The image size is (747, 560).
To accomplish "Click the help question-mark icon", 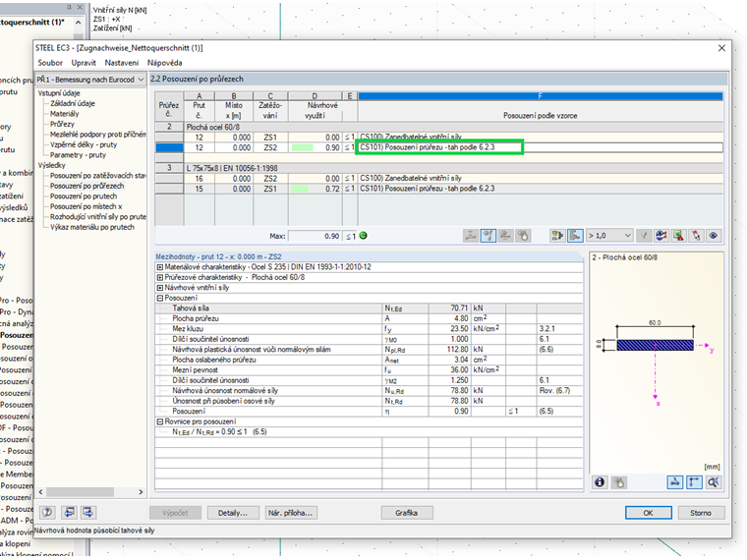I will [x=47, y=513].
